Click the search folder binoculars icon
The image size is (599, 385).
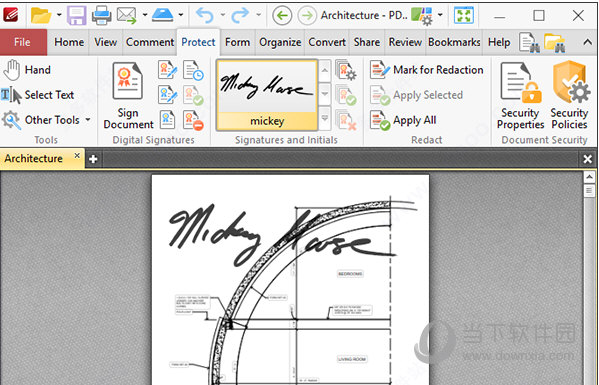tap(554, 42)
